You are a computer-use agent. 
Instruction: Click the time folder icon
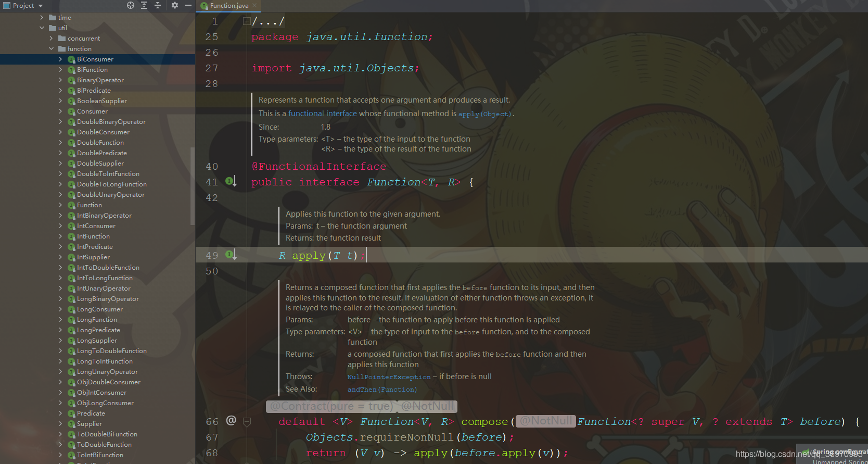[x=53, y=18]
